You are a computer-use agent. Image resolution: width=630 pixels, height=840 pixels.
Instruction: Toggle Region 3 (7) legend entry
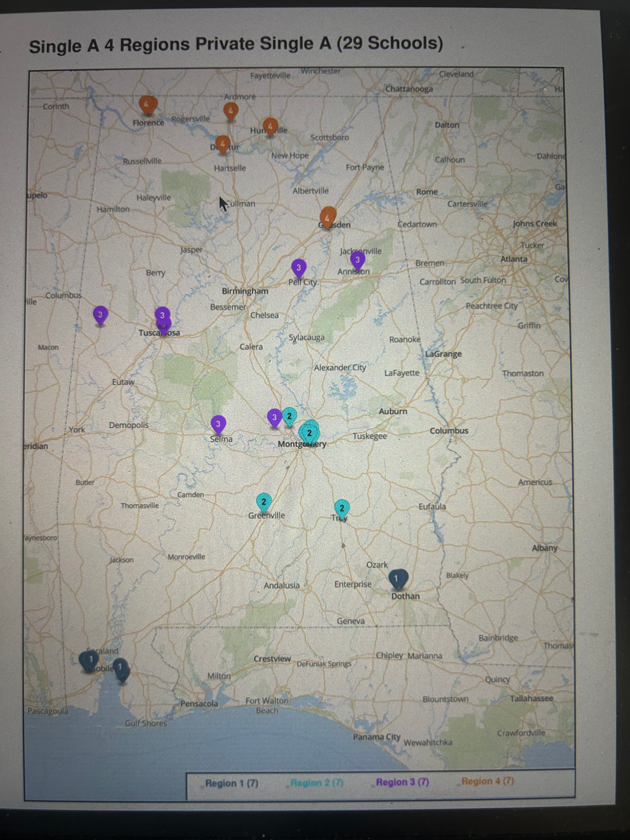402,782
